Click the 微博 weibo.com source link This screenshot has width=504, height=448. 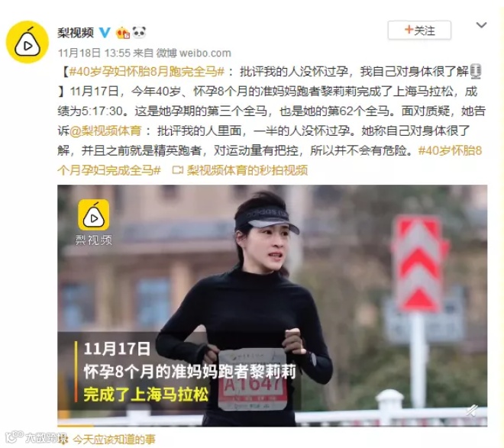193,53
